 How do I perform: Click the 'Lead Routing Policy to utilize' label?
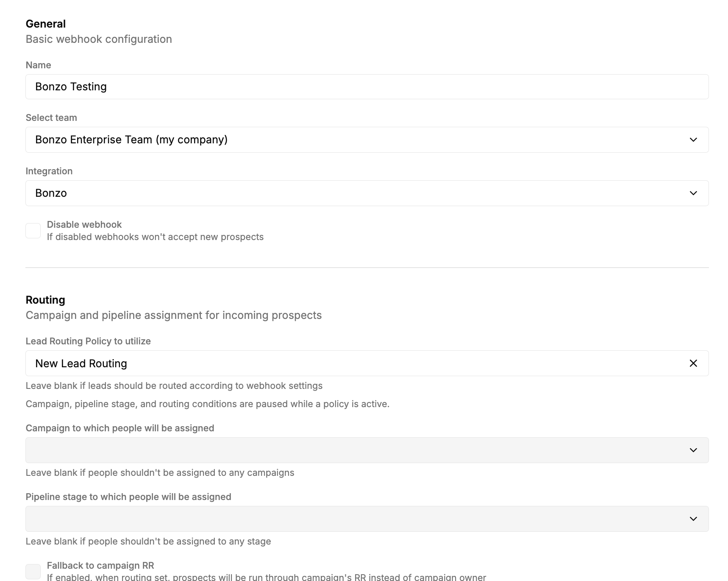click(x=88, y=341)
